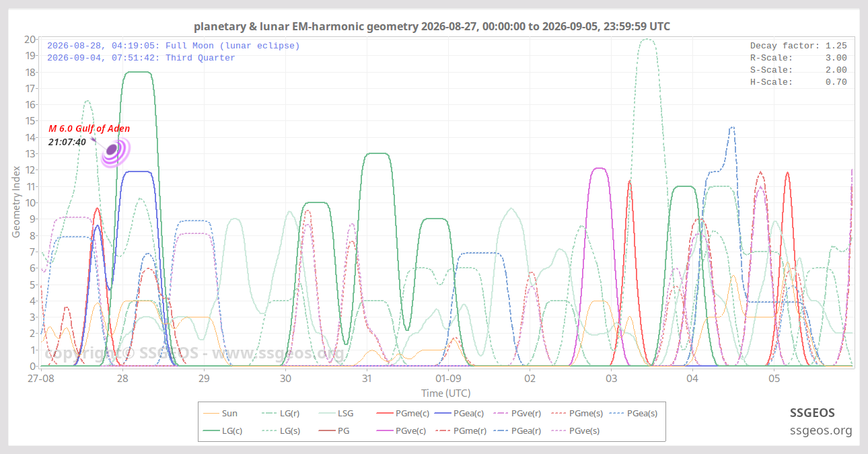Screen dimensions: 868x454
Task: Toggle the PGve(c) legend entry
Action: pyautogui.click(x=401, y=430)
